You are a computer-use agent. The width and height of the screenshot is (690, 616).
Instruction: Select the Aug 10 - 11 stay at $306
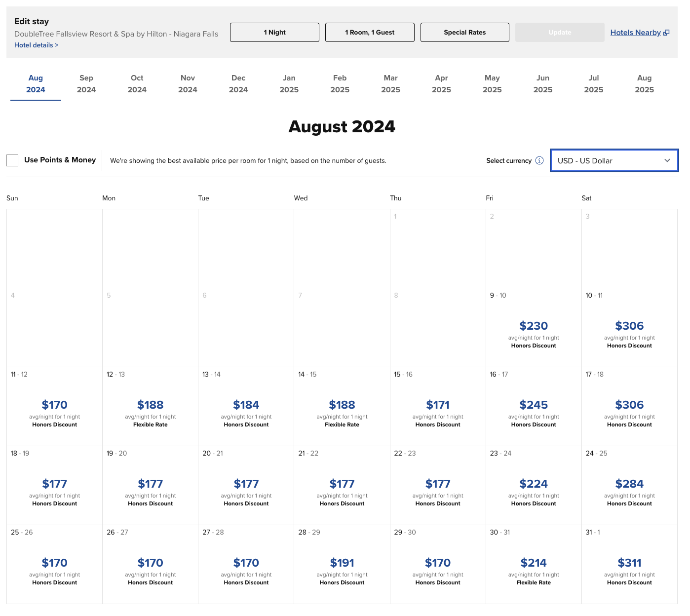(629, 328)
